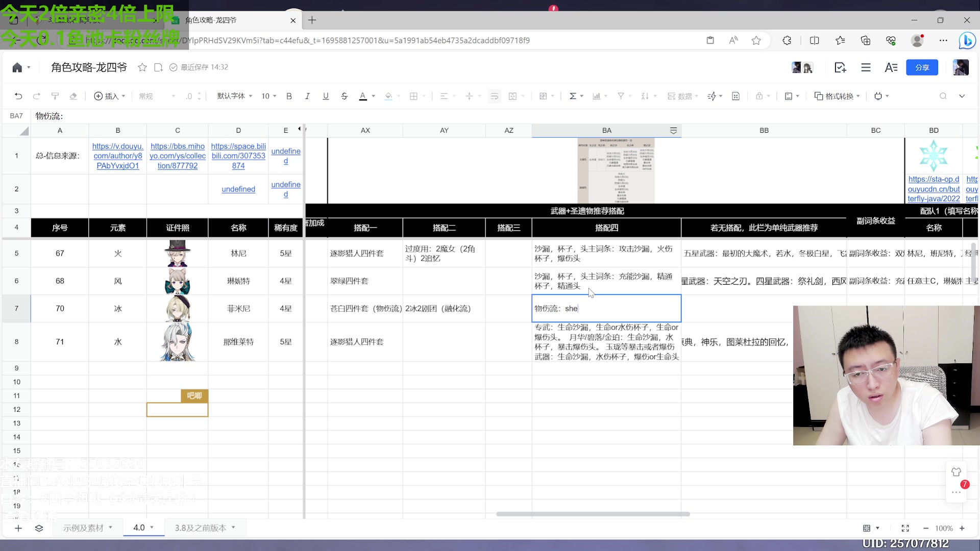Select the 3.8及之前版本 sheet tab
Viewport: 980px width, 551px height.
tap(202, 528)
